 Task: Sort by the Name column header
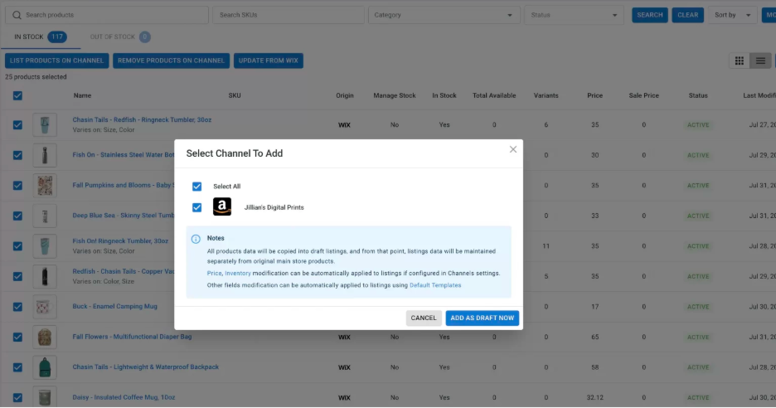tap(82, 96)
